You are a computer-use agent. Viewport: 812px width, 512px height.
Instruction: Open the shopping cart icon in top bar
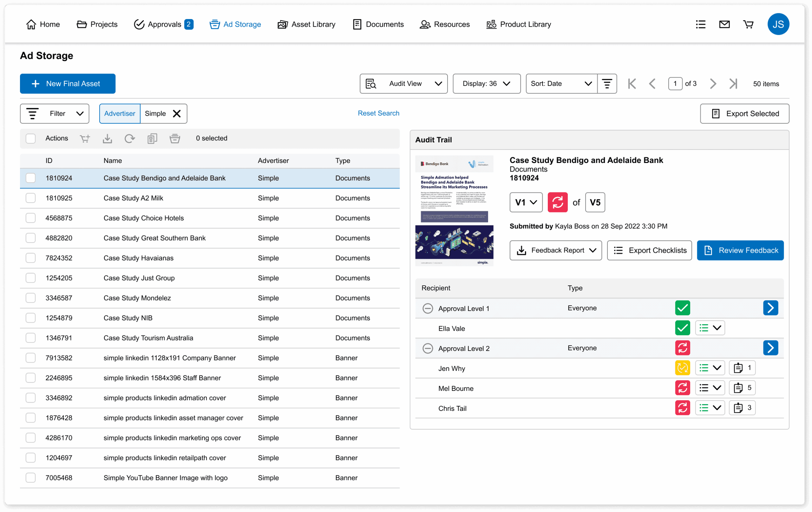[x=748, y=24]
